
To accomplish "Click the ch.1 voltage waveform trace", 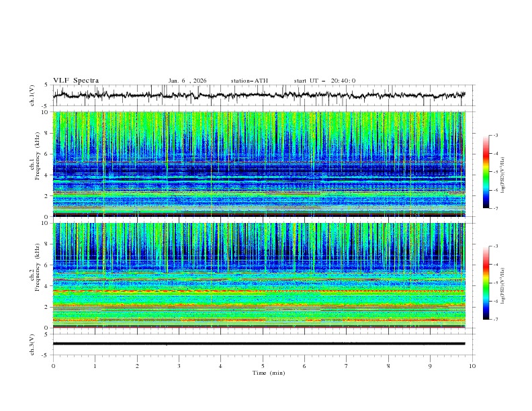I will click(259, 95).
